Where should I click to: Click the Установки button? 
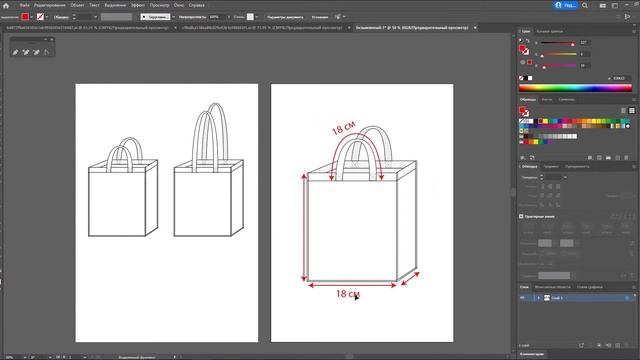(320, 17)
